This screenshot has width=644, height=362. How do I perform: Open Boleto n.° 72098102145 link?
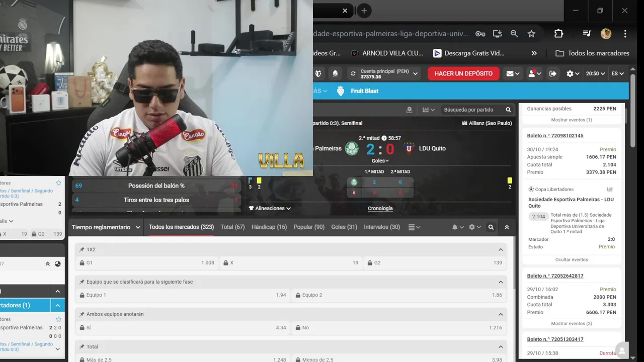(x=555, y=136)
